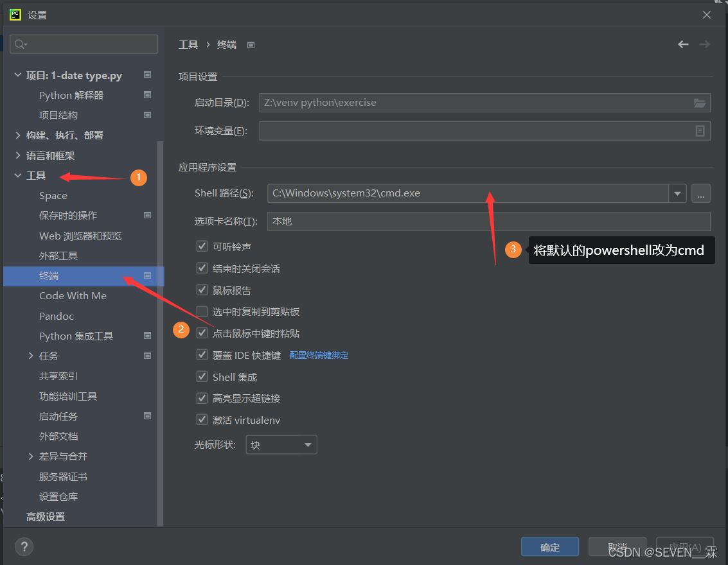Open environment variables editor icon in 环境变量 field

point(700,131)
